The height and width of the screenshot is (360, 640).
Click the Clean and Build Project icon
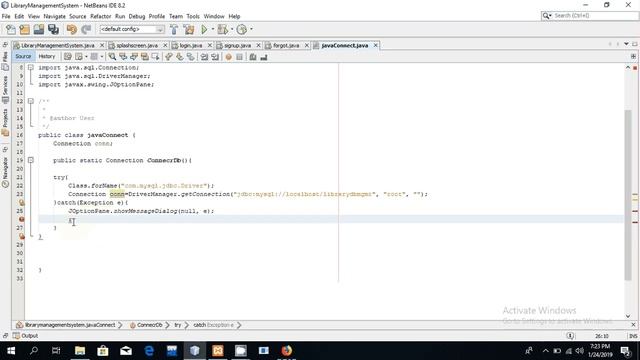click(x=189, y=29)
